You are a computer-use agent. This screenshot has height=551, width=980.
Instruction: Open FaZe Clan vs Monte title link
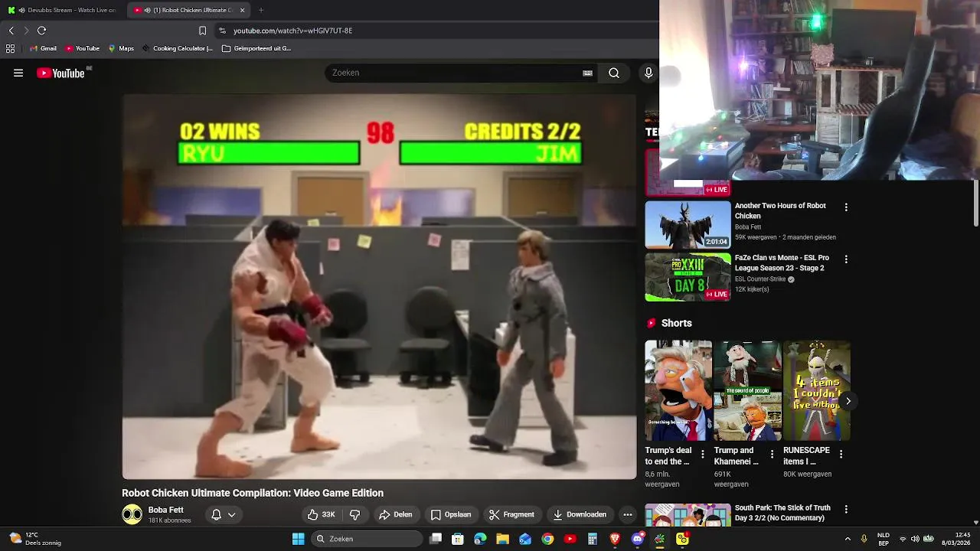[782, 262]
